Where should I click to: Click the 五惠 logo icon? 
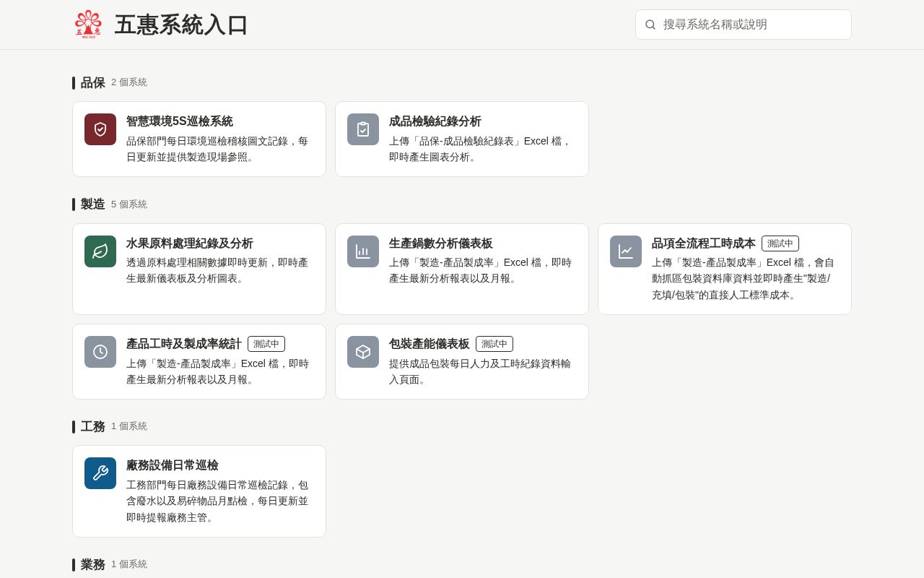(x=88, y=24)
